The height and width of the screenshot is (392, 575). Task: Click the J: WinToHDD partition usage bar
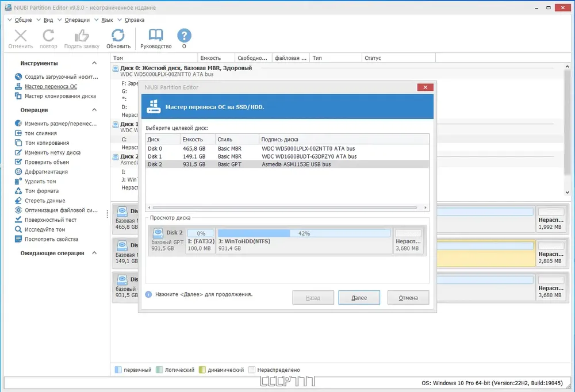pyautogui.click(x=304, y=233)
